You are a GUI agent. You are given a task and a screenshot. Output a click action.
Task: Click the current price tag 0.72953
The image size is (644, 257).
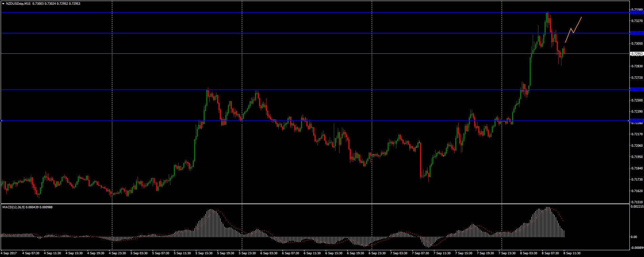click(637, 53)
